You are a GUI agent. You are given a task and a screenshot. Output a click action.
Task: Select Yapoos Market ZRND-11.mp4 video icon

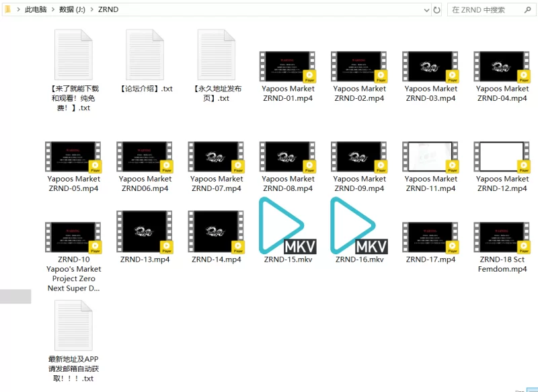tap(430, 157)
